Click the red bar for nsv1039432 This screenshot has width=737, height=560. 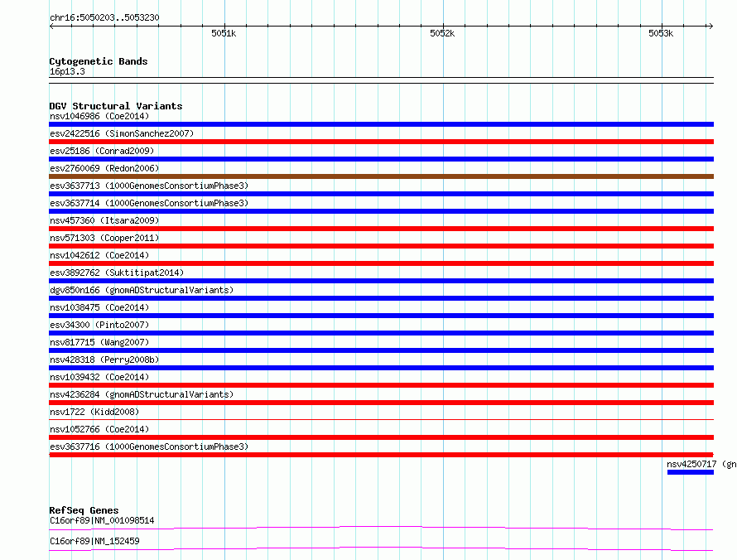[381, 385]
